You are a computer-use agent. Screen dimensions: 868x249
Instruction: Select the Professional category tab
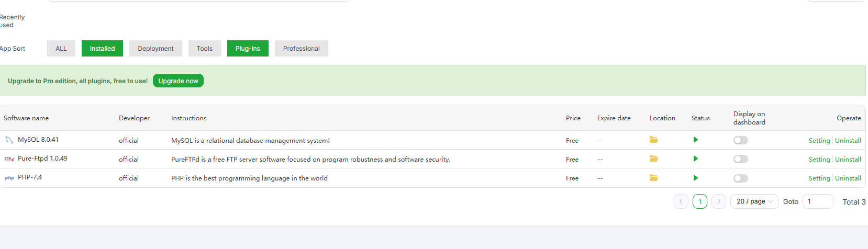(x=301, y=49)
